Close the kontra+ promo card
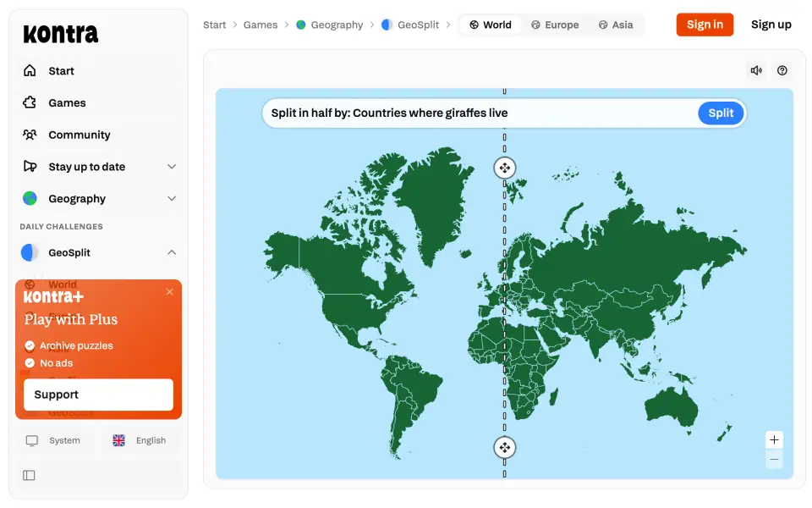The image size is (812, 508). pos(169,292)
